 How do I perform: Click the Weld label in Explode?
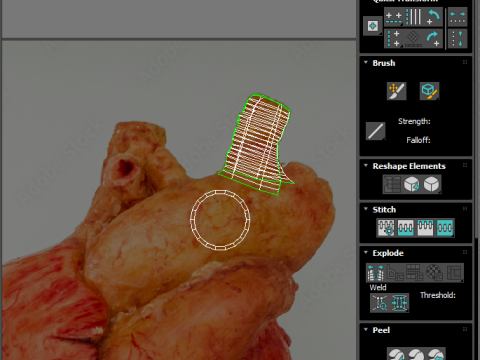click(x=378, y=287)
